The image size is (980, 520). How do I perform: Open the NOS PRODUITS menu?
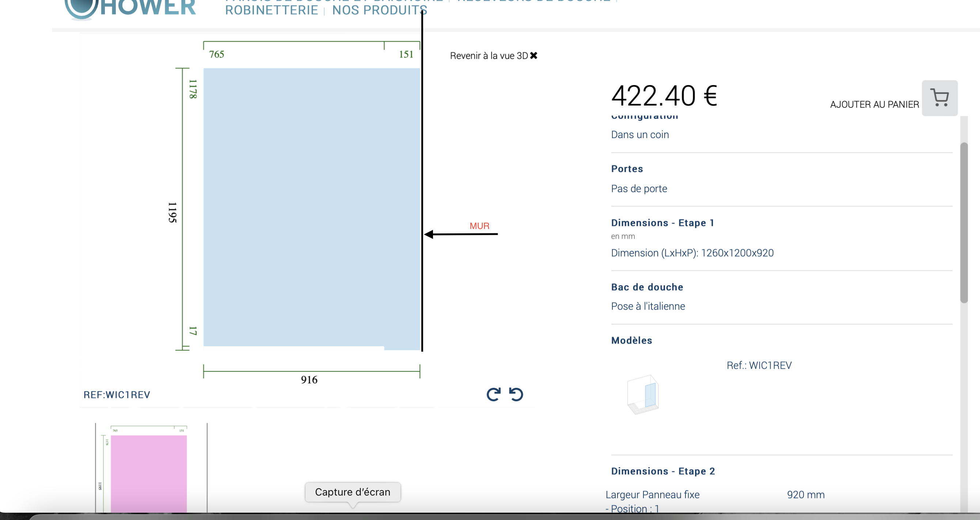[x=379, y=10]
